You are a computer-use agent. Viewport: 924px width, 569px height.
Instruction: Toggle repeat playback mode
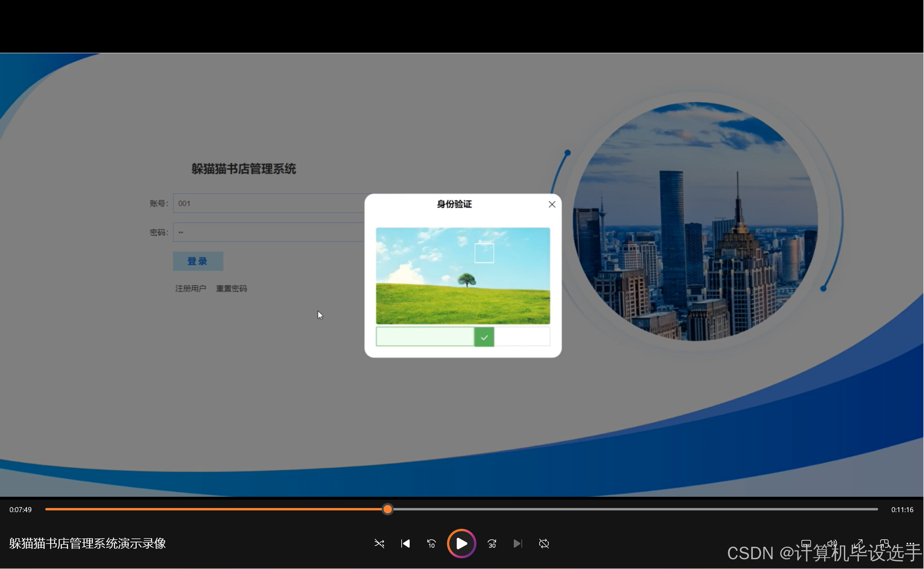point(543,544)
